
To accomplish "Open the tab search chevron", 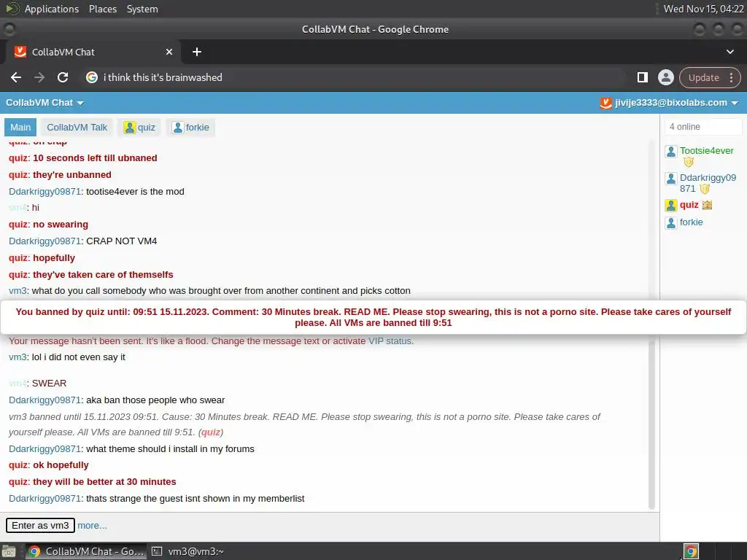I will coord(729,52).
